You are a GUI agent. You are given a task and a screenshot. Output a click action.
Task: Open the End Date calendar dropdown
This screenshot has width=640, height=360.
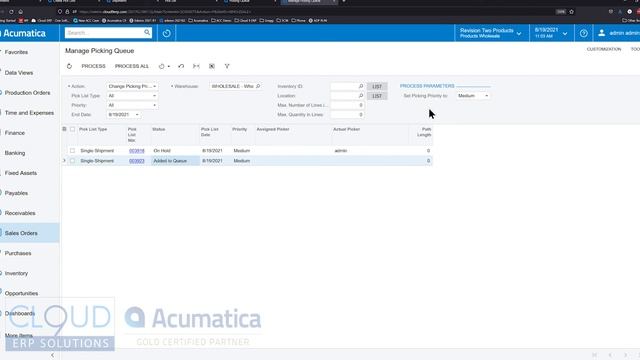137,115
